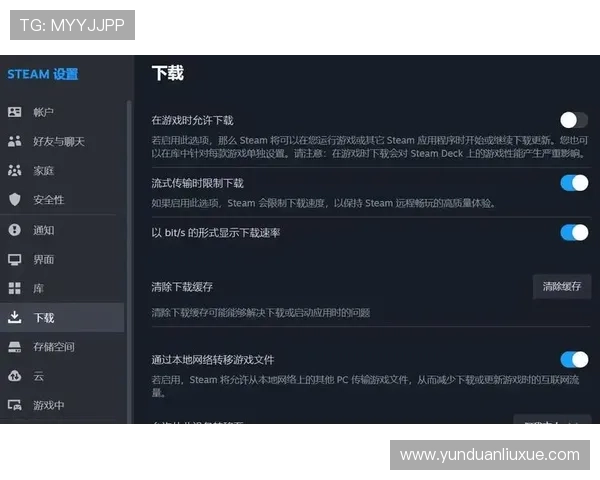Image resolution: width=600 pixels, height=480 pixels.
Task: Click the STEAM 设置 title
Action: (x=43, y=74)
